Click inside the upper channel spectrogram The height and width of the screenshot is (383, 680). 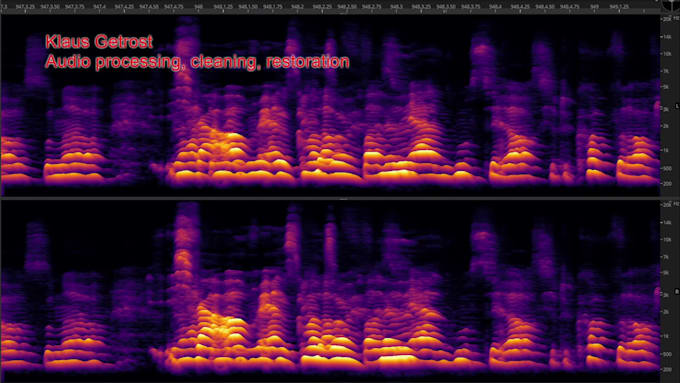(x=330, y=105)
